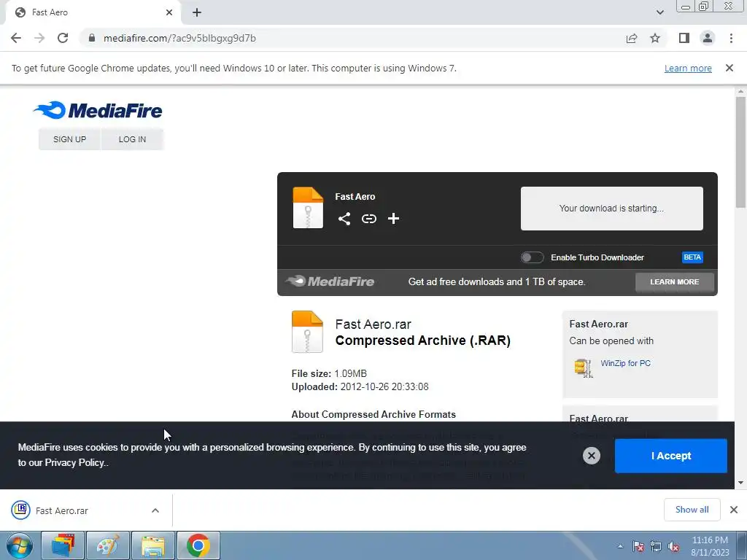Open the tab search dropdown arrow
Image resolution: width=747 pixels, height=560 pixels.
(x=659, y=12)
